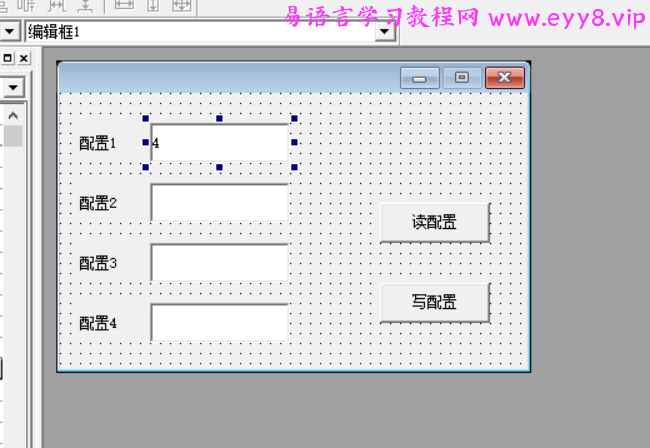650x448 pixels.
Task: Click the right-middle resize handle of 编辑框1
Action: click(x=294, y=143)
